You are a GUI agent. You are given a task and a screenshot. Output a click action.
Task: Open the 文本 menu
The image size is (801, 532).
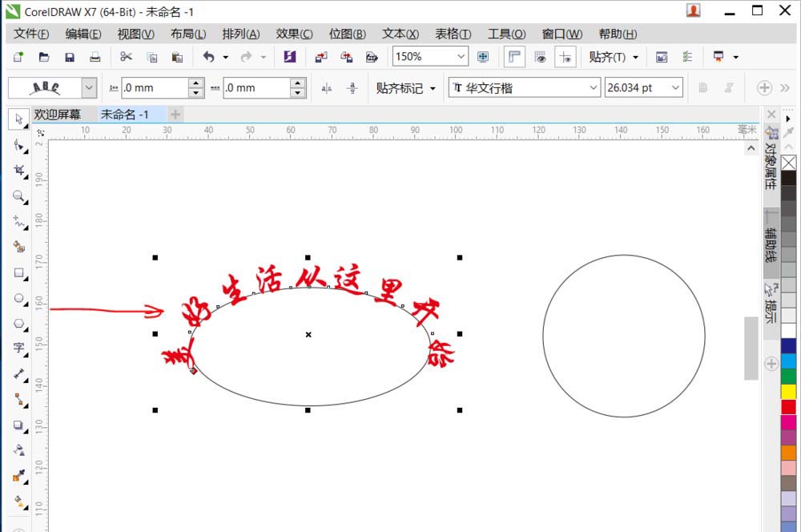coord(399,34)
